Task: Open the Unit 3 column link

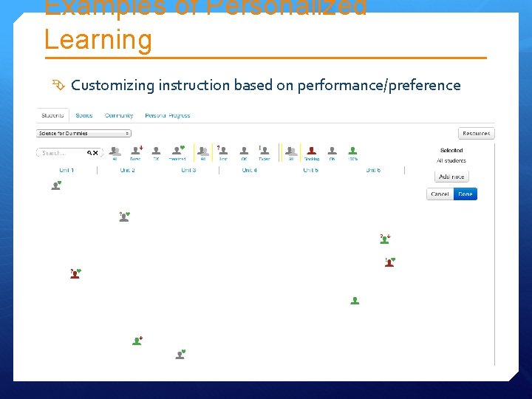Action: pyautogui.click(x=188, y=170)
